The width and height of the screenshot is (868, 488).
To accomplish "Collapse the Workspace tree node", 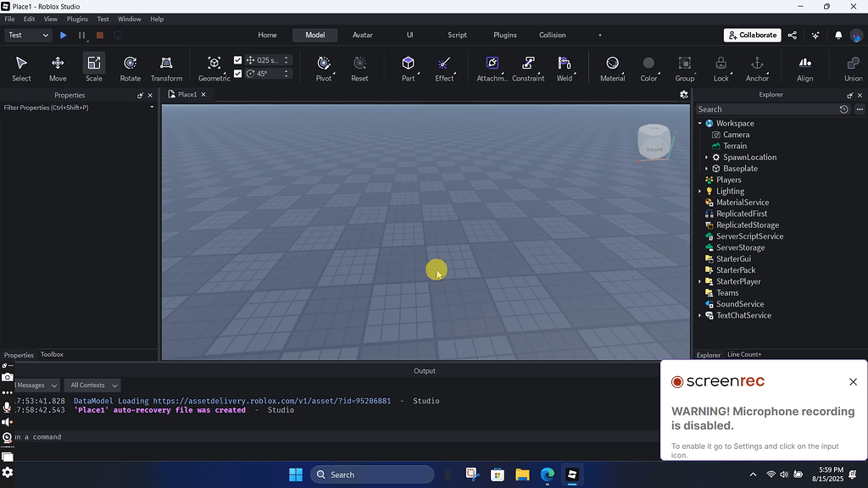I will coord(699,124).
